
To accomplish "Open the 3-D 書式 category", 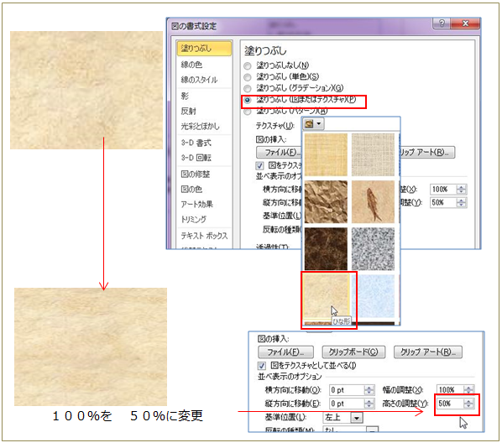I will (x=196, y=143).
